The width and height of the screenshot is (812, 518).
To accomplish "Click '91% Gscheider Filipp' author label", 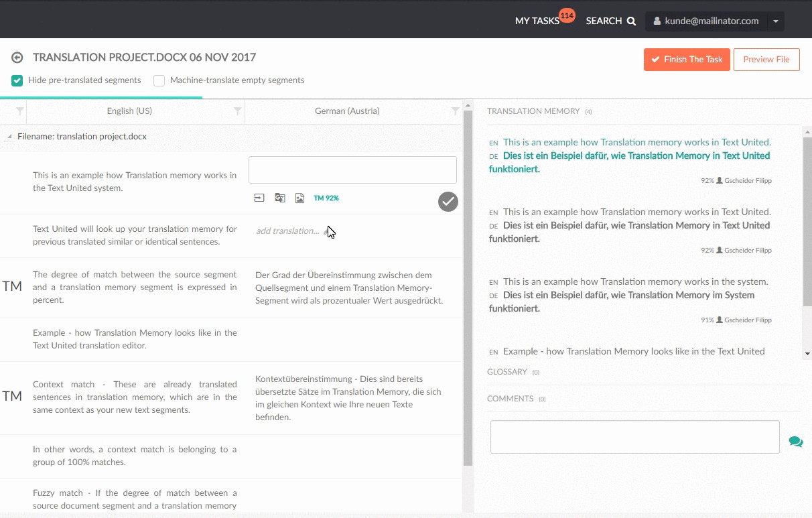I will point(736,320).
